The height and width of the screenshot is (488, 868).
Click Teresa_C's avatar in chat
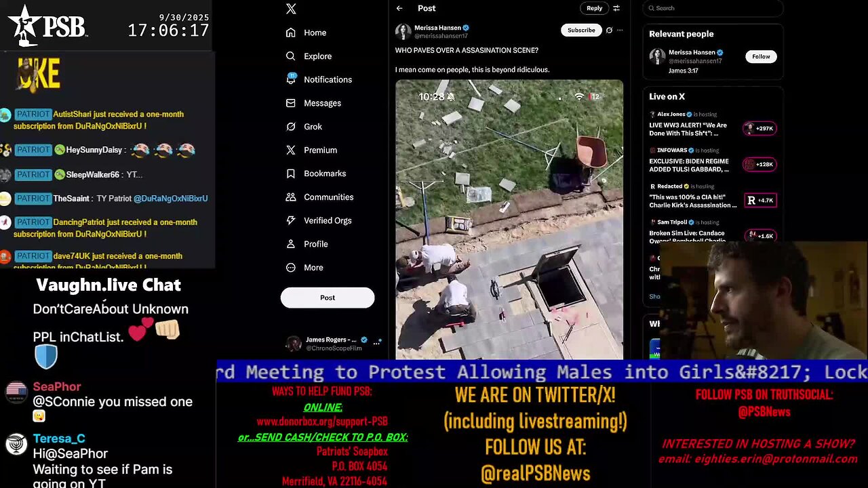(x=16, y=444)
